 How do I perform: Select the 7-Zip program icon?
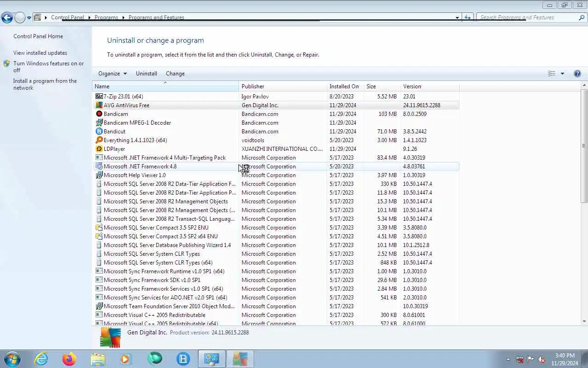99,96
